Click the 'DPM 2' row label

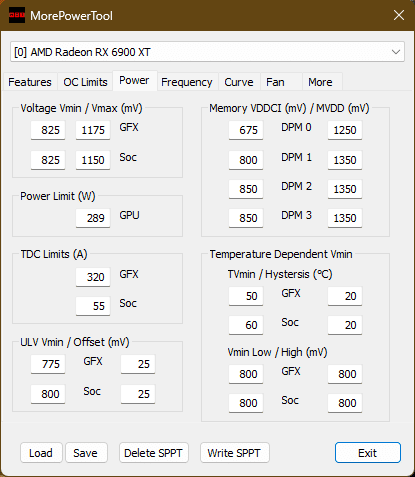296,186
